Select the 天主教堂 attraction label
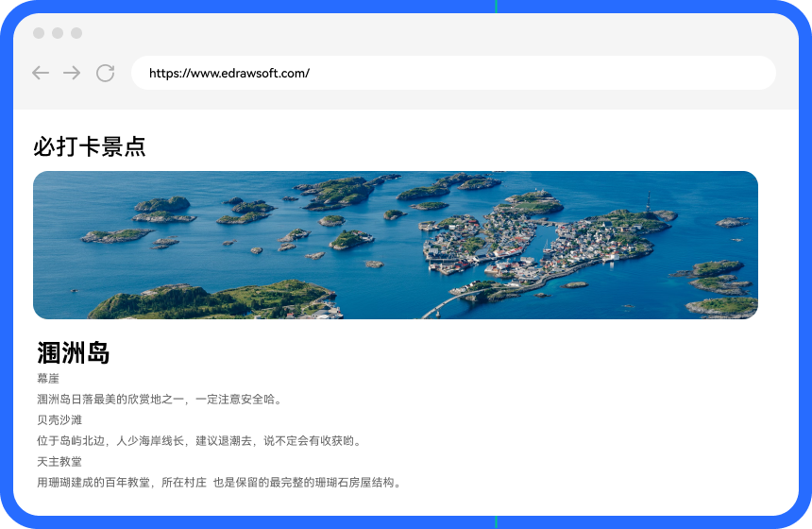The image size is (812, 529). click(x=59, y=461)
